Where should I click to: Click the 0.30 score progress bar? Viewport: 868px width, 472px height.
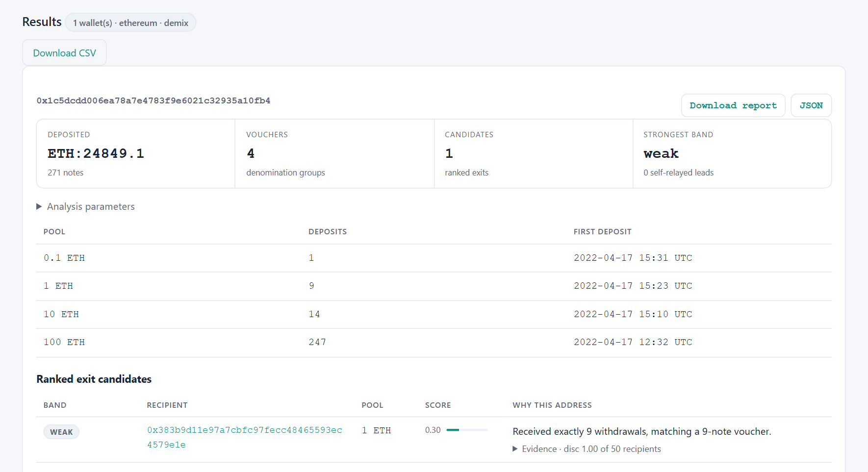pyautogui.click(x=467, y=430)
